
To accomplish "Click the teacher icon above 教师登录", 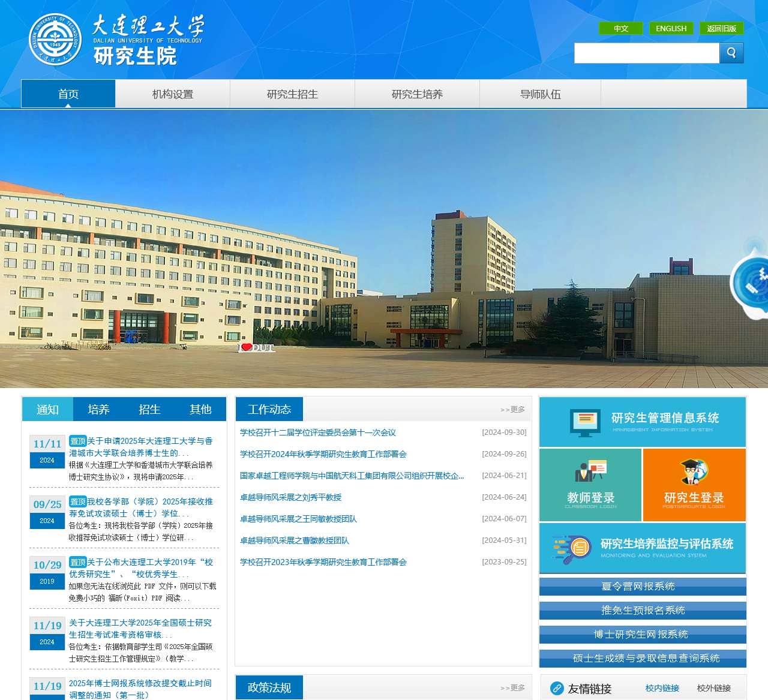I will point(591,471).
